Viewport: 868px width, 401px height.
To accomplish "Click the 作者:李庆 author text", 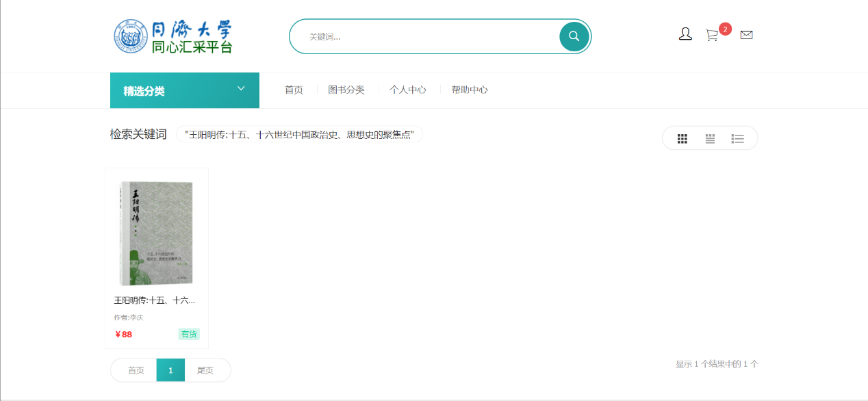I will pyautogui.click(x=129, y=318).
